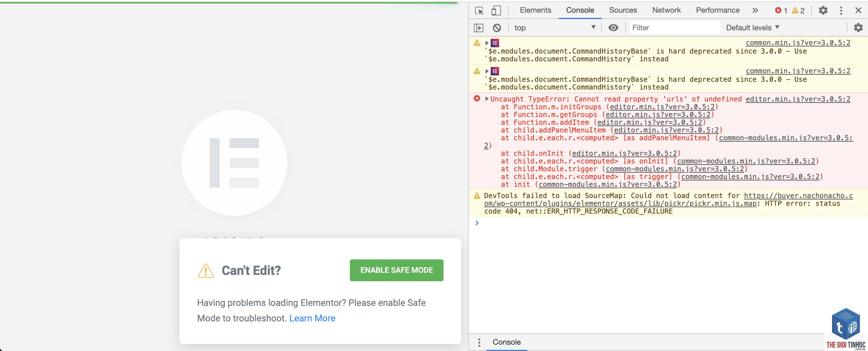
Task: Toggle the device toolbar icon
Action: coord(496,11)
